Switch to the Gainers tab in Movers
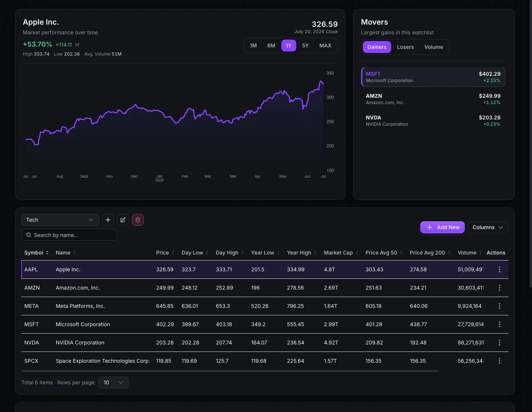532x412 pixels. pyautogui.click(x=377, y=47)
